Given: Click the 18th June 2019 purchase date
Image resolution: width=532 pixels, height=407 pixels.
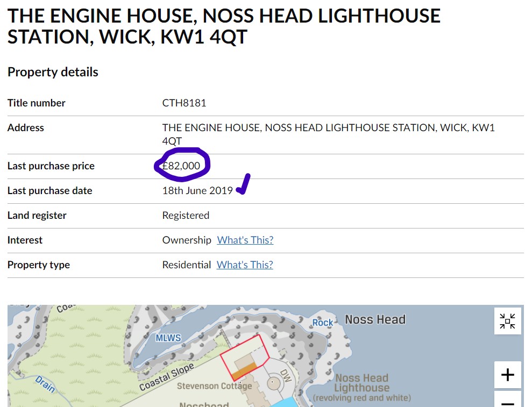Looking at the screenshot, I should click(x=197, y=190).
